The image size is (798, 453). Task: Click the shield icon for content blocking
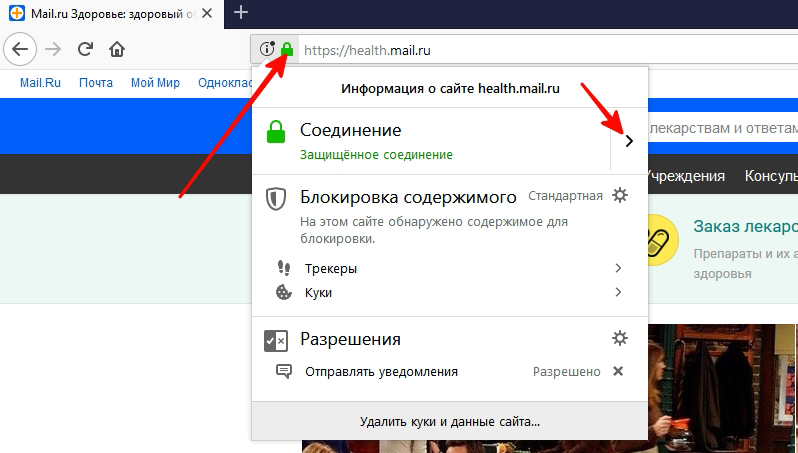click(276, 199)
